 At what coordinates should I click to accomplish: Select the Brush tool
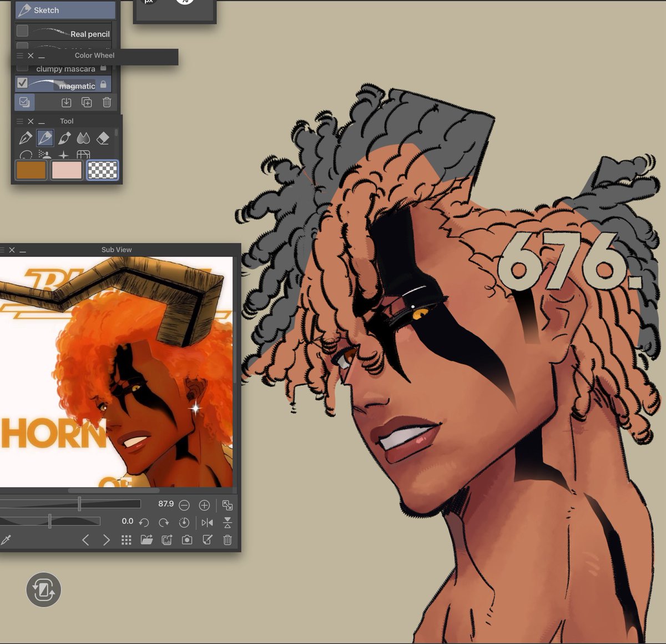pos(64,138)
